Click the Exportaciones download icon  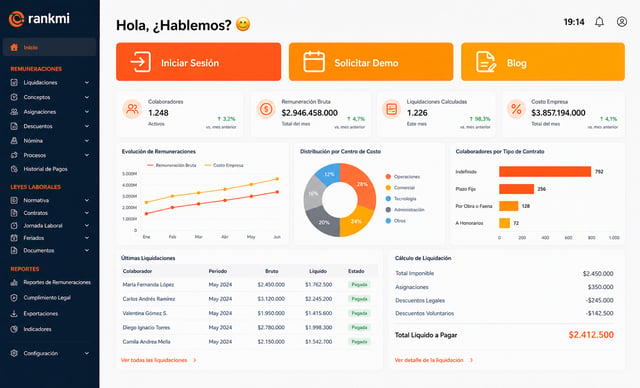tap(14, 314)
